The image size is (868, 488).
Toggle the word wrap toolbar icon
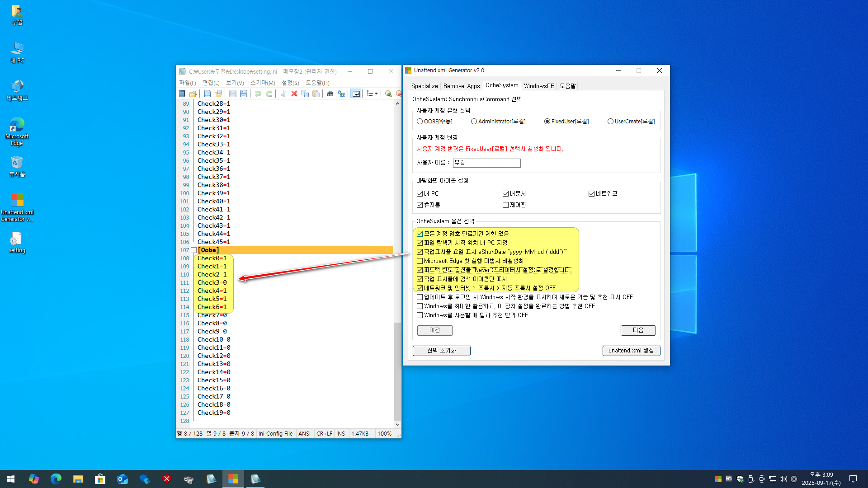pyautogui.click(x=356, y=94)
